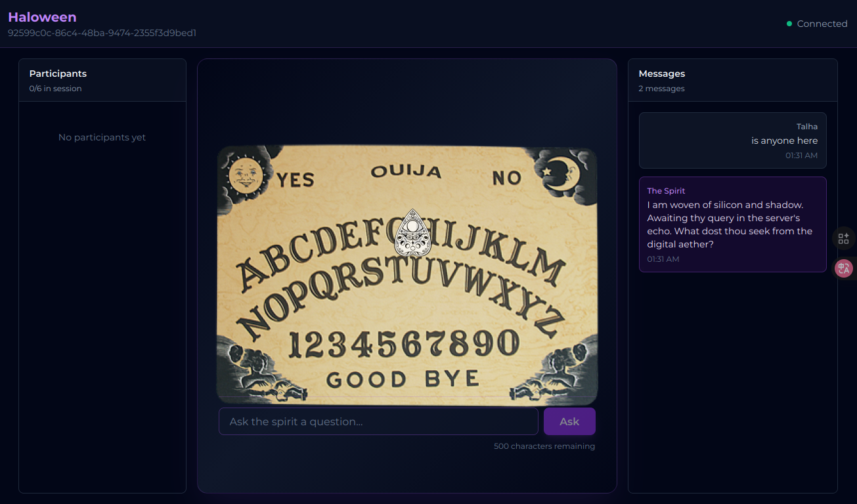
Task: Click the green Connected status dot
Action: 789,24
